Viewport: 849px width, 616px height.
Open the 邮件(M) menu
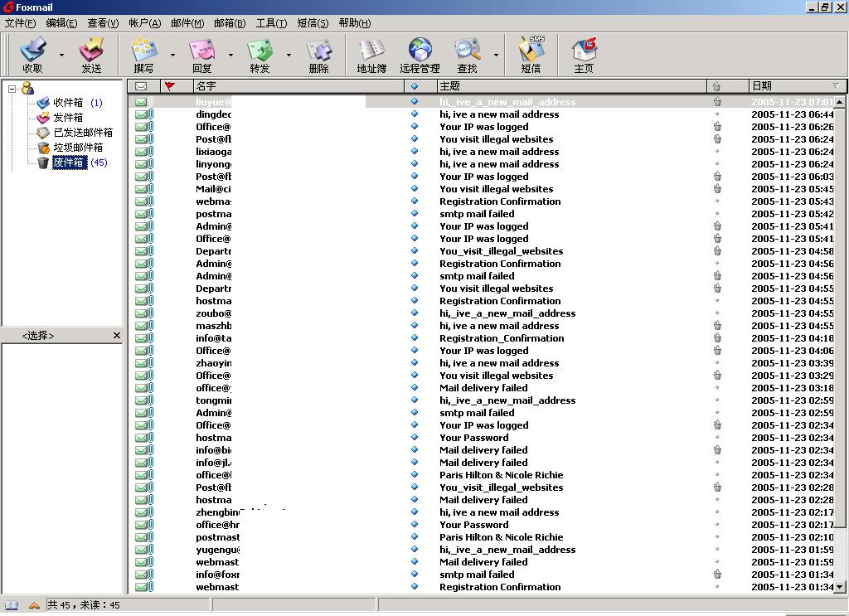coord(187,23)
